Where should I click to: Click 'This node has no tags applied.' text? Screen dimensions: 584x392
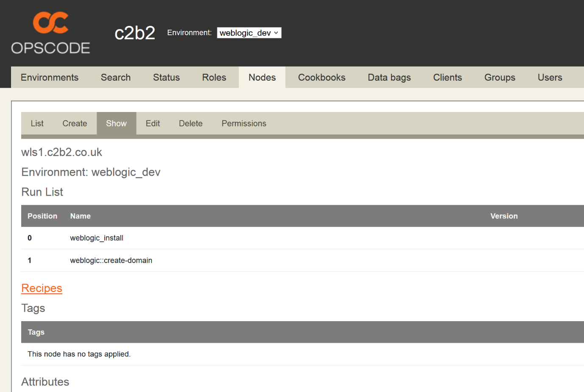click(79, 354)
